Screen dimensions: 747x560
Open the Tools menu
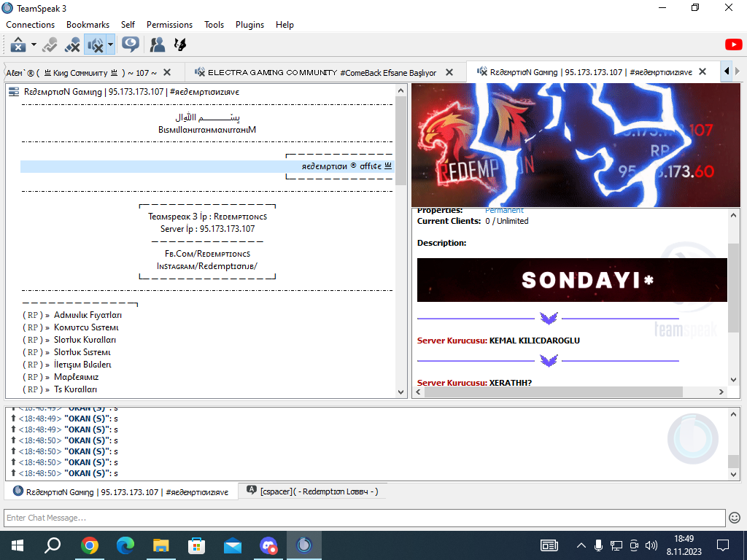tap(214, 25)
